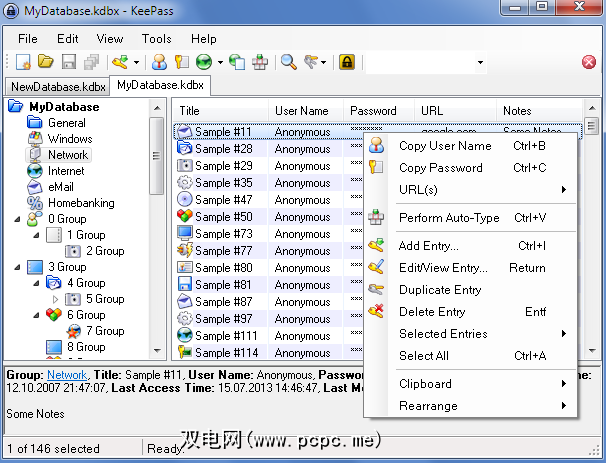Sort by the User Name column header
This screenshot has width=606, height=463.
click(305, 111)
